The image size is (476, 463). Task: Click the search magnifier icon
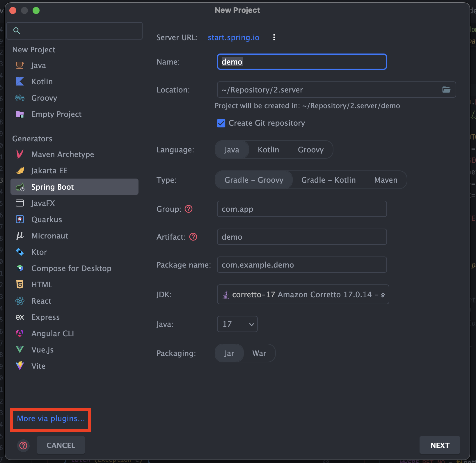[x=17, y=31]
